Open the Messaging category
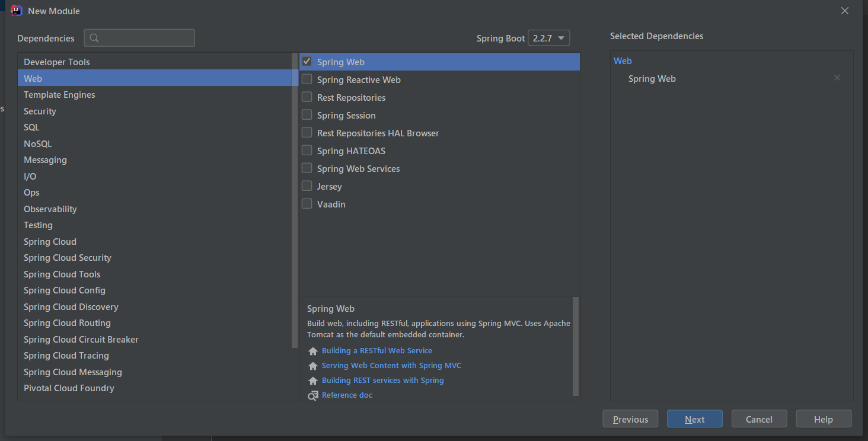This screenshot has width=868, height=441. (155, 159)
